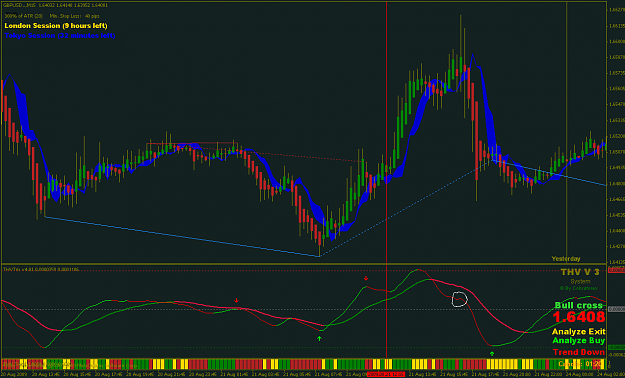Click the Analyze Buy label
This screenshot has height=378, width=625.
coord(579,341)
